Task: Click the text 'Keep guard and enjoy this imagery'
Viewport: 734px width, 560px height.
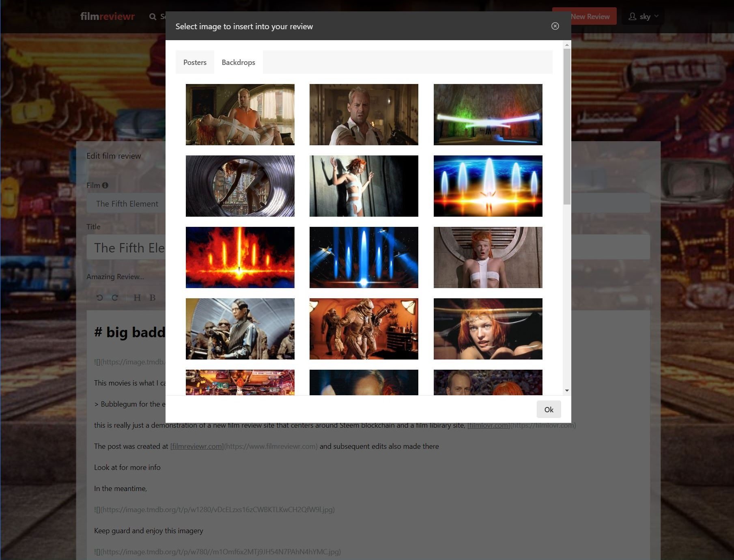Action: point(149,531)
